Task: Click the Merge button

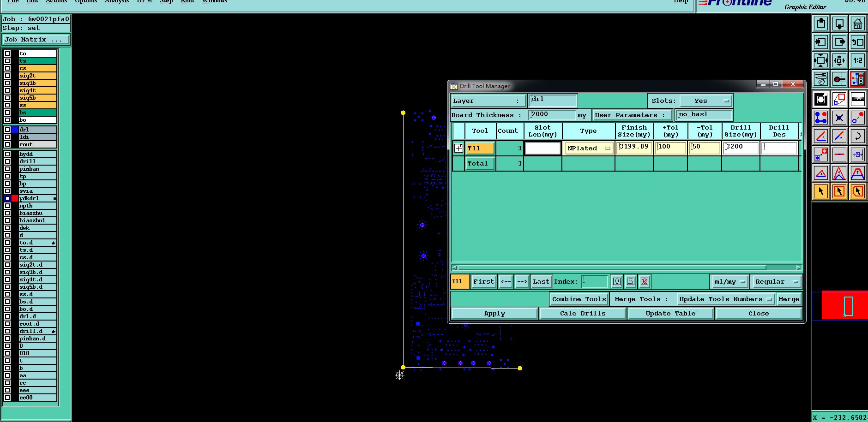Action: click(x=789, y=299)
